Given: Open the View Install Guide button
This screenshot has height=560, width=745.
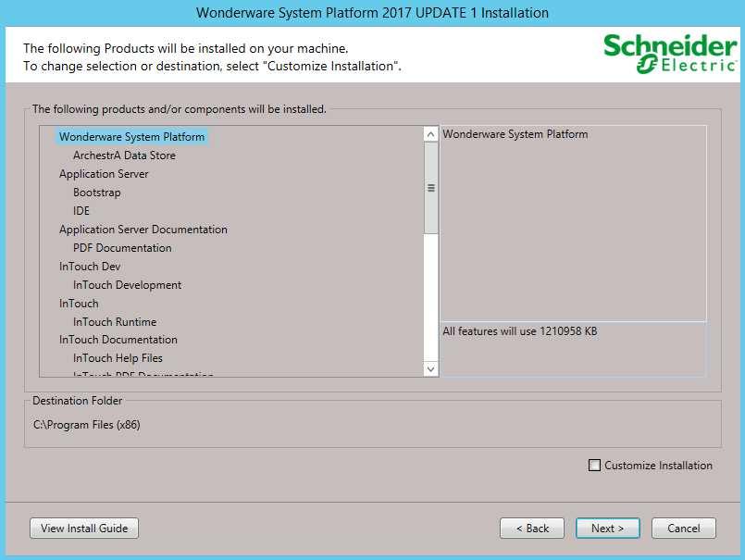Looking at the screenshot, I should coord(84,529).
